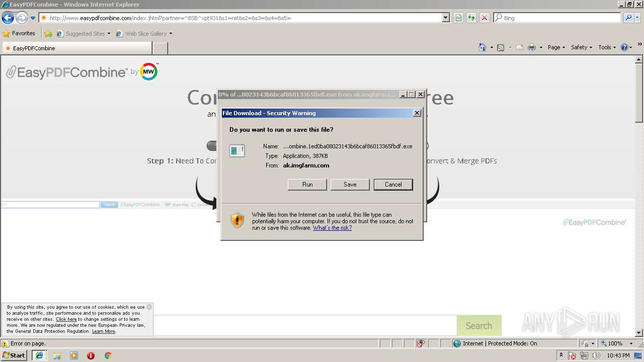The width and height of the screenshot is (644, 362).
Task: Click the application file icon in dialog
Action: pos(237,150)
